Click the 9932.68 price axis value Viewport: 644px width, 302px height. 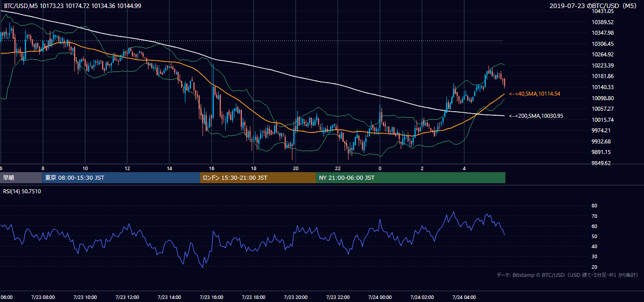(601, 141)
